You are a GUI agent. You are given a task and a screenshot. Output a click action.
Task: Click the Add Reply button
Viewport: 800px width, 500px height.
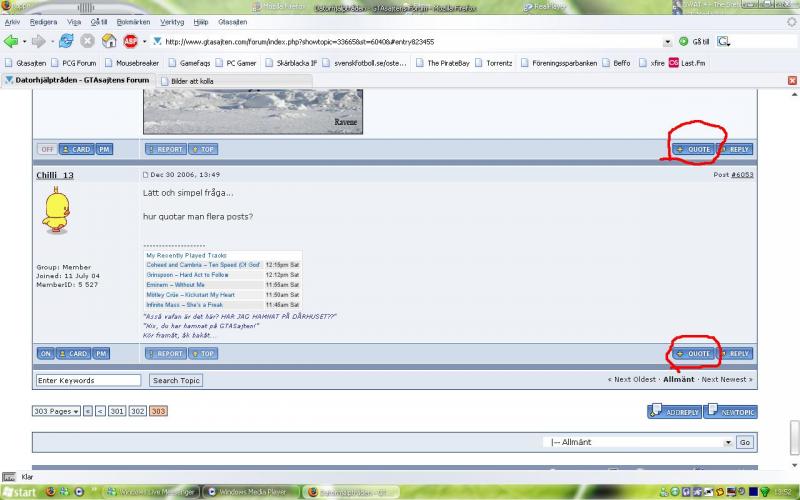pyautogui.click(x=675, y=411)
